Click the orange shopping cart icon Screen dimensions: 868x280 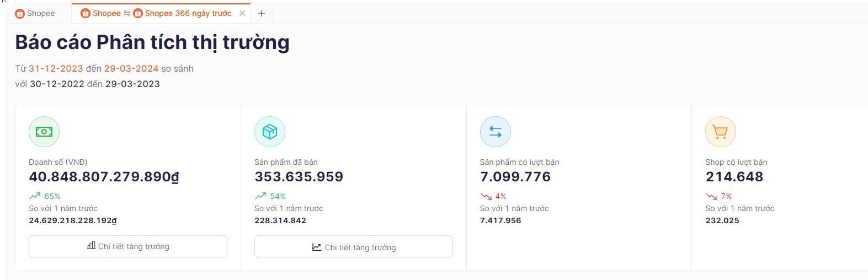721,132
